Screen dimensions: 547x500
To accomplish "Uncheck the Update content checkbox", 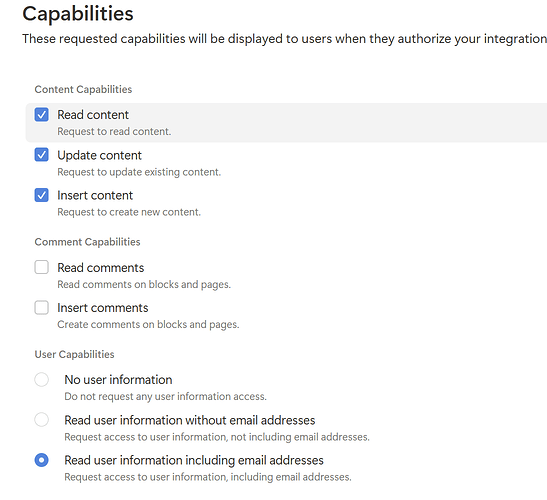I will click(x=42, y=155).
